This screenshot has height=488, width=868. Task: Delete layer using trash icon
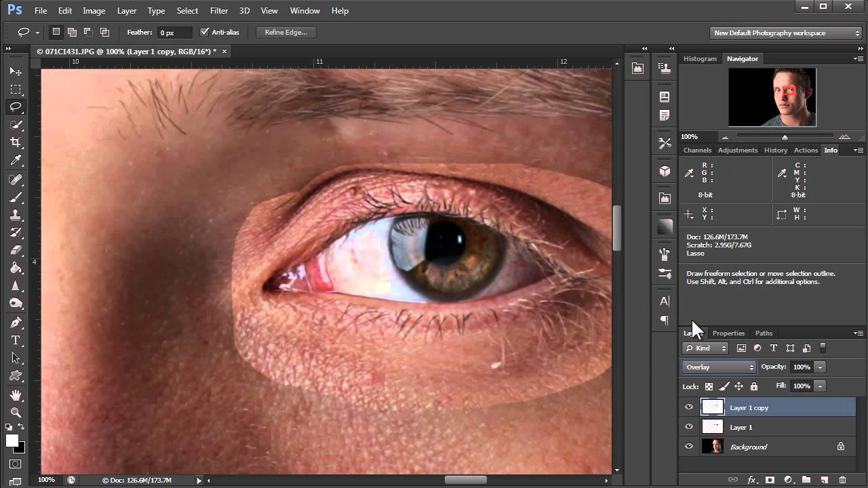pyautogui.click(x=843, y=480)
